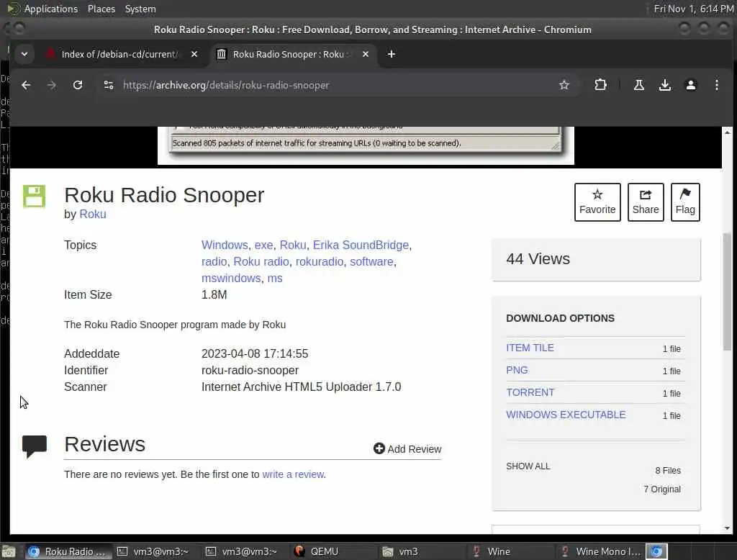This screenshot has height=560, width=737.
Task: Open the Roku author link
Action: (x=93, y=214)
